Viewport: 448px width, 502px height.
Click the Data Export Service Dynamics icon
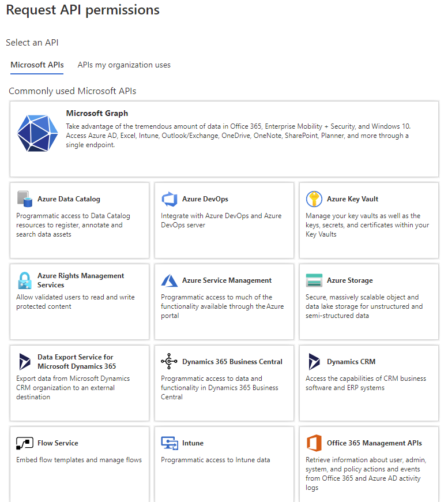pyautogui.click(x=25, y=361)
